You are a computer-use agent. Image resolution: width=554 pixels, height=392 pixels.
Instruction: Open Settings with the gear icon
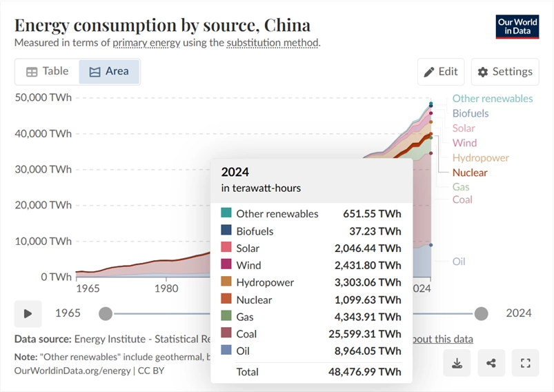point(505,72)
